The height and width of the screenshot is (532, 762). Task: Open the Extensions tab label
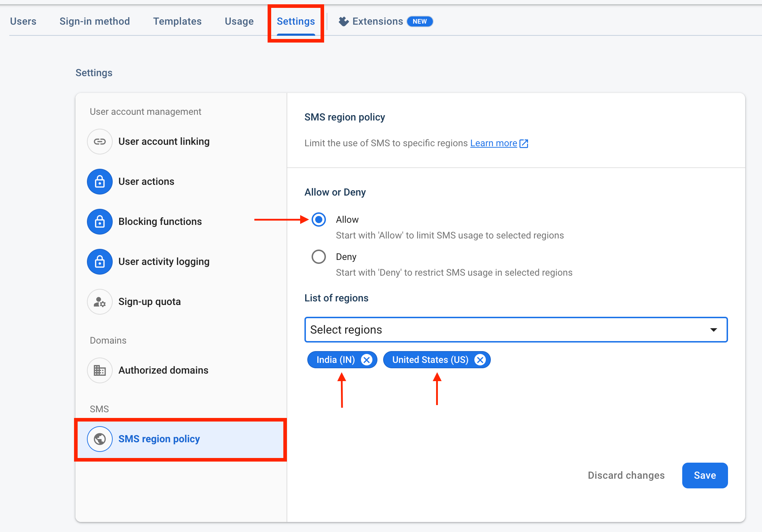point(378,21)
